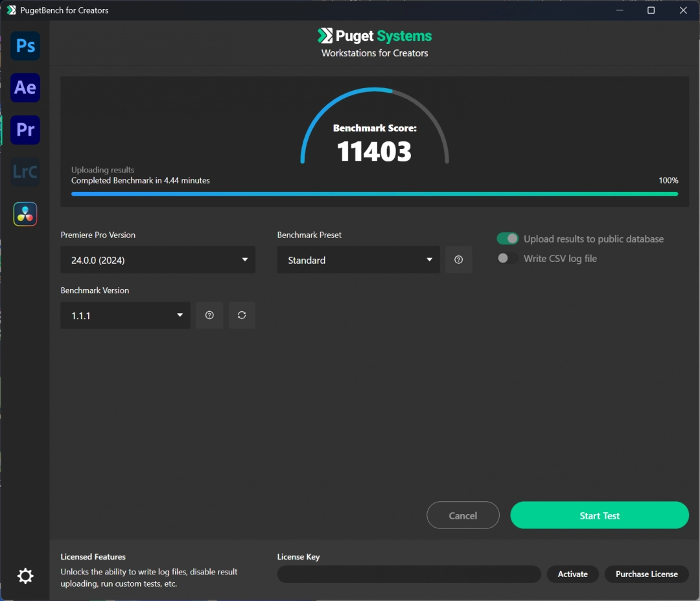Click the Puget Systems header logo
700x601 pixels.
[375, 36]
